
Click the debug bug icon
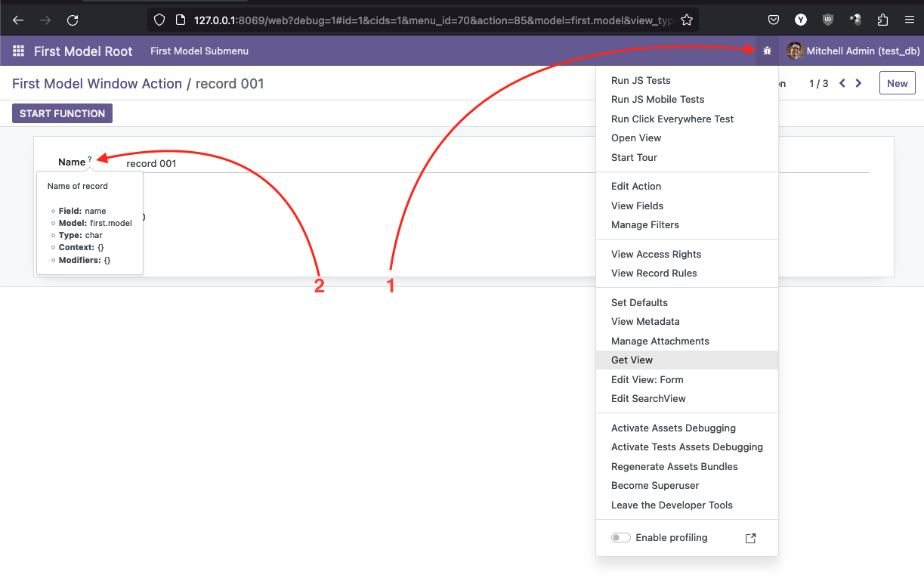coord(767,51)
